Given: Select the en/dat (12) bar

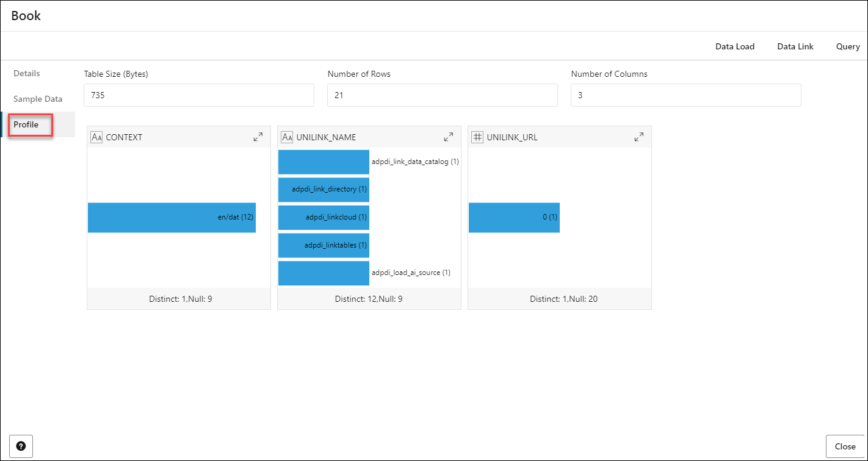Looking at the screenshot, I should (x=172, y=218).
